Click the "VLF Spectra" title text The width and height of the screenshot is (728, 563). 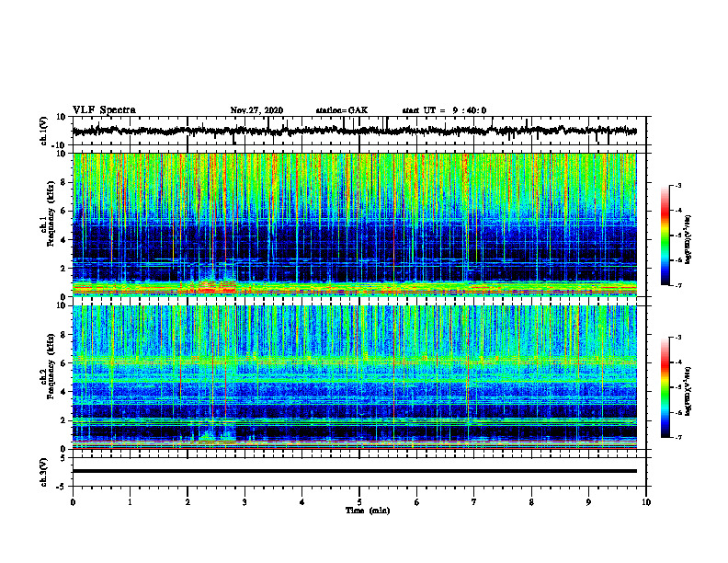pos(104,110)
